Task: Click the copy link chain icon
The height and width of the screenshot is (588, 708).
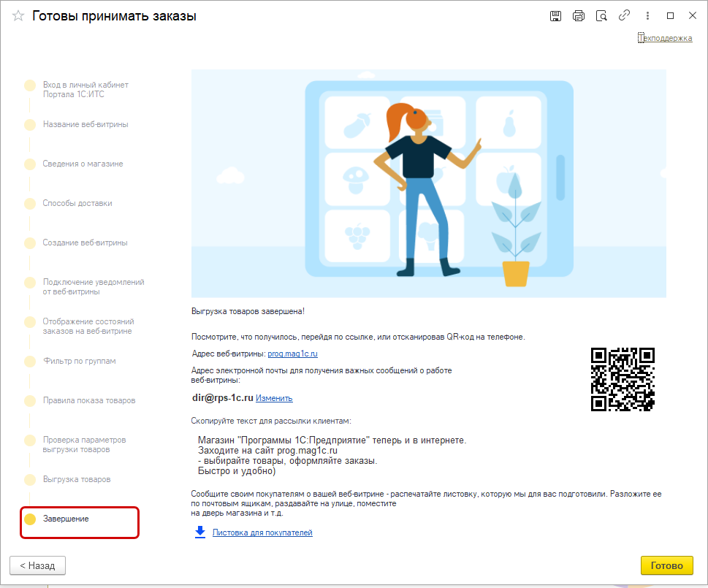Action: 624,15
